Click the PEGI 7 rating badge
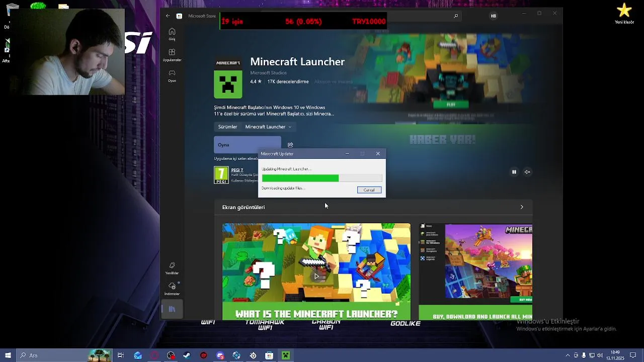The height and width of the screenshot is (362, 644). (221, 175)
